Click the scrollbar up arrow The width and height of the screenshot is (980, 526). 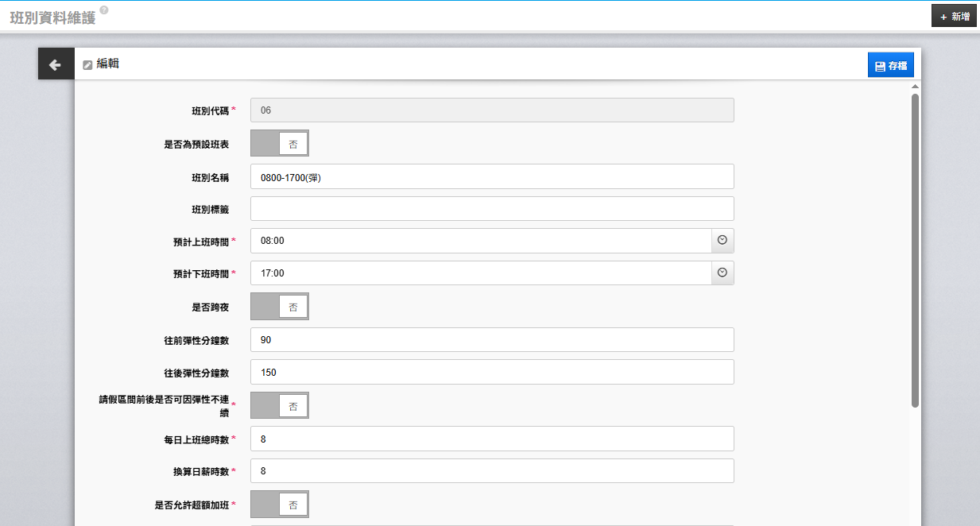(915, 86)
